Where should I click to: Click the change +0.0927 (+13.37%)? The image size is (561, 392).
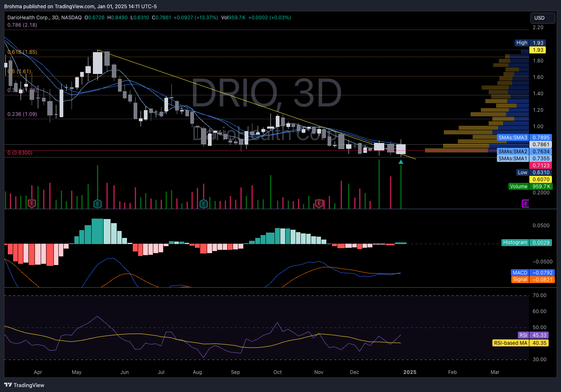pyautogui.click(x=196, y=18)
